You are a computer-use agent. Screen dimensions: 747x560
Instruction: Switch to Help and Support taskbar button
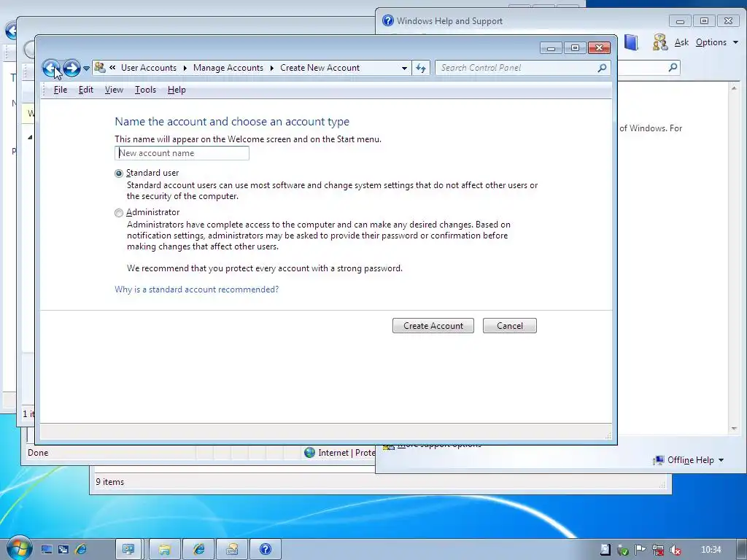pos(266,550)
